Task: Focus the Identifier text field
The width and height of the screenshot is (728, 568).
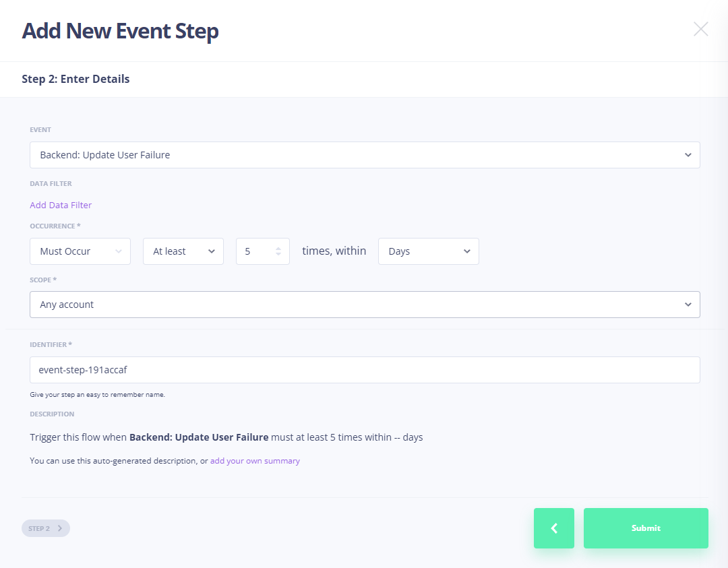Action: (364, 370)
